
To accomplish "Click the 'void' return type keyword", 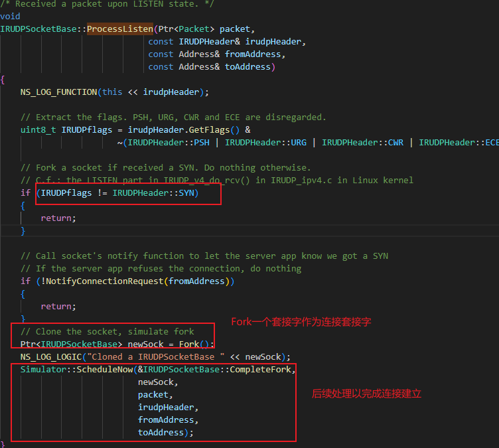I will pos(10,16).
